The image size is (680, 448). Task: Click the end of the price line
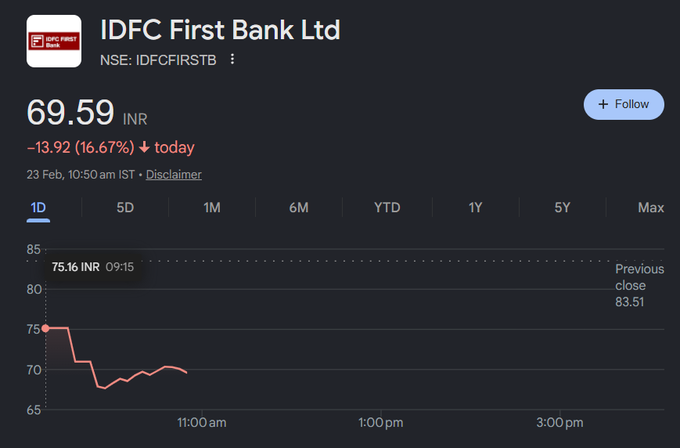[x=187, y=372]
